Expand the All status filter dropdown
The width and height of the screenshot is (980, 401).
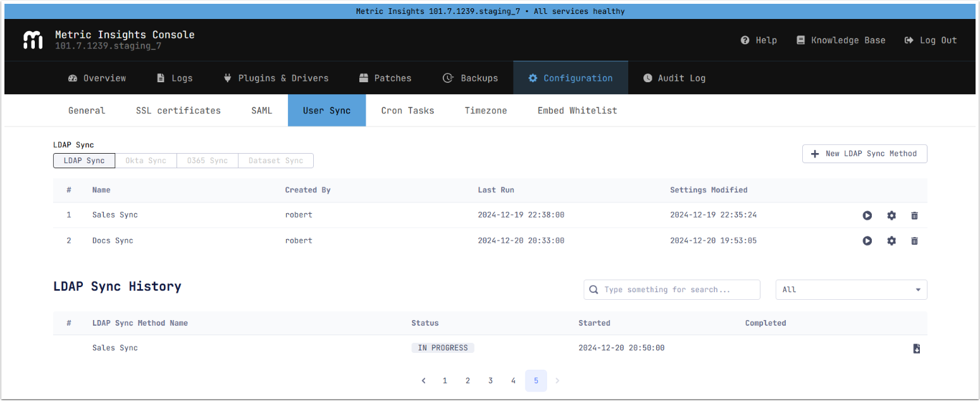pyautogui.click(x=851, y=290)
